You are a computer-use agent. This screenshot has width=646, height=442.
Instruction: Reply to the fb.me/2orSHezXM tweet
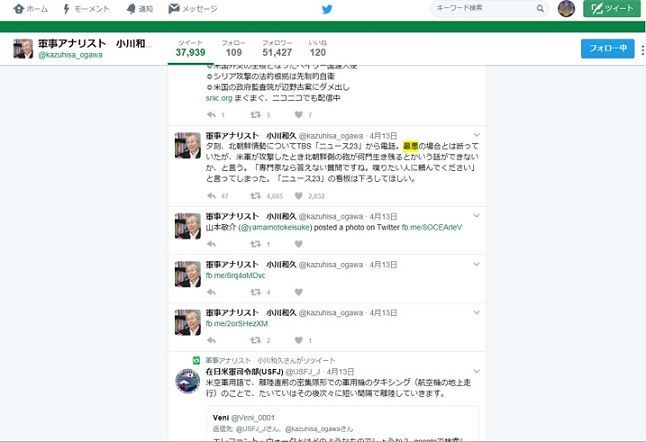[211, 341]
